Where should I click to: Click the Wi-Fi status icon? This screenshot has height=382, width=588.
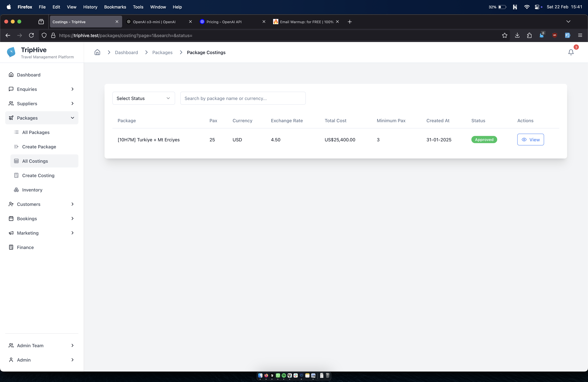(526, 7)
